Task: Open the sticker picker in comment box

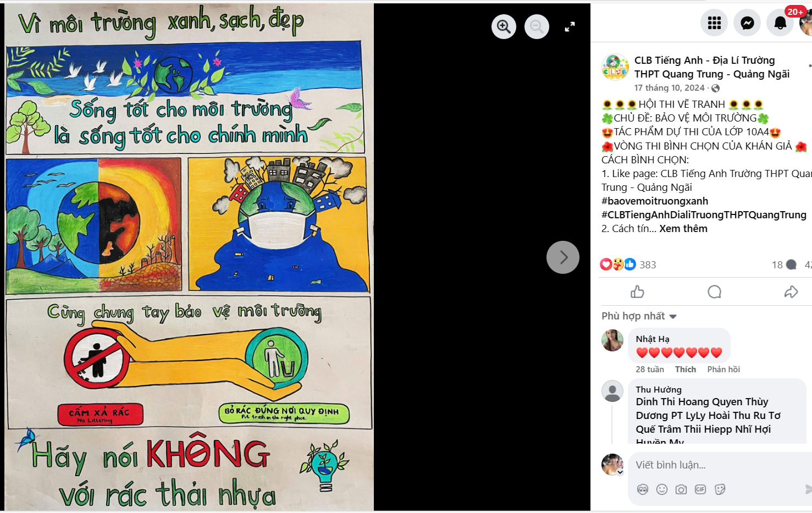Action: click(720, 489)
